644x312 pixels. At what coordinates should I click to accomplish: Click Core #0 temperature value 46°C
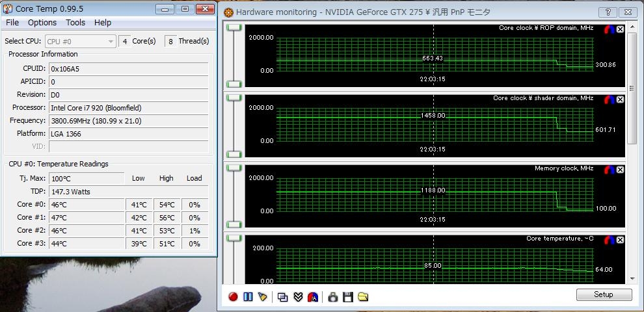[x=87, y=205]
